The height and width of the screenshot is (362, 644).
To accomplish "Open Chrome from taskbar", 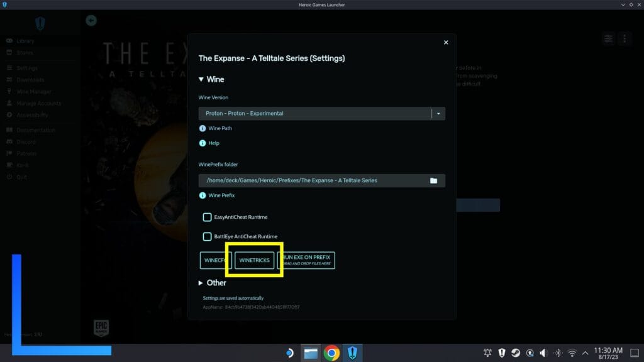I will [x=331, y=353].
